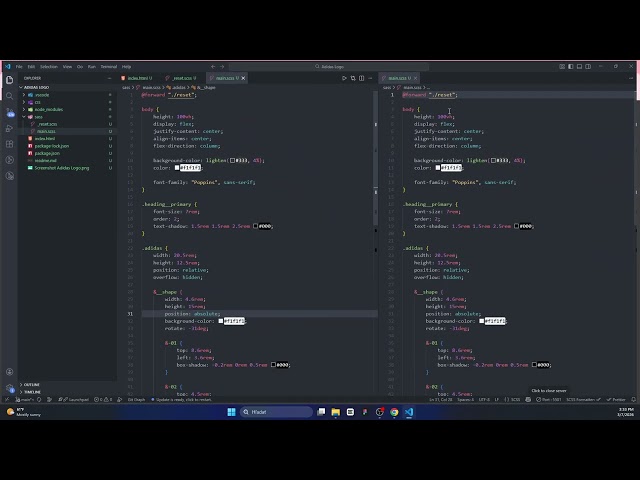Image resolution: width=640 pixels, height=480 pixels.
Task: Click the Visual Studio Code taskbar icon
Action: tap(409, 412)
